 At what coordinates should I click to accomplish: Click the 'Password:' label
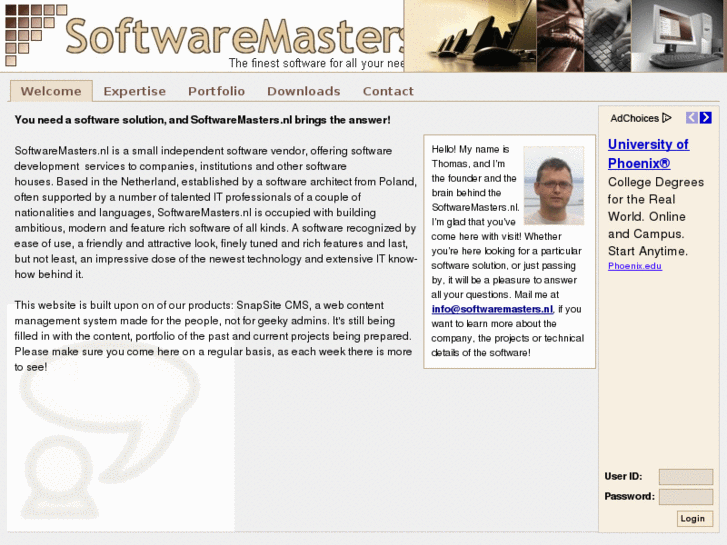coord(629,496)
